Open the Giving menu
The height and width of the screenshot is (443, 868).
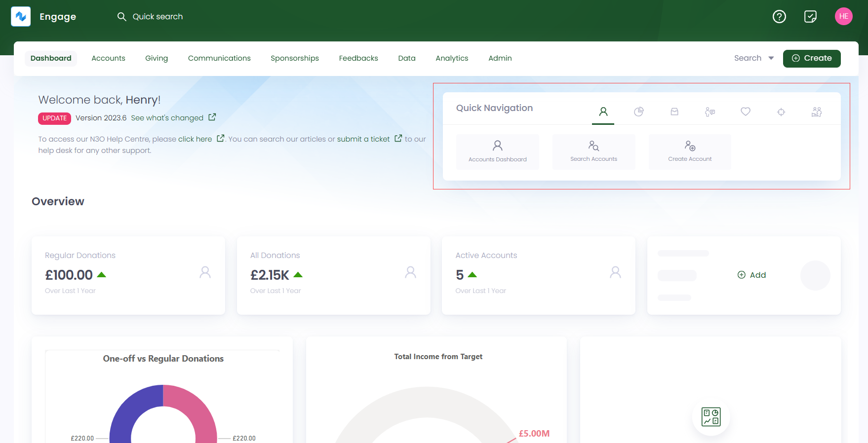coord(157,58)
